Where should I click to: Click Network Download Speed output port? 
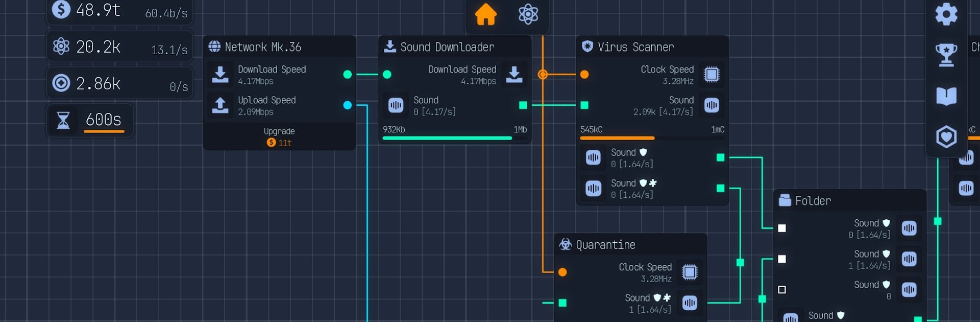[348, 75]
